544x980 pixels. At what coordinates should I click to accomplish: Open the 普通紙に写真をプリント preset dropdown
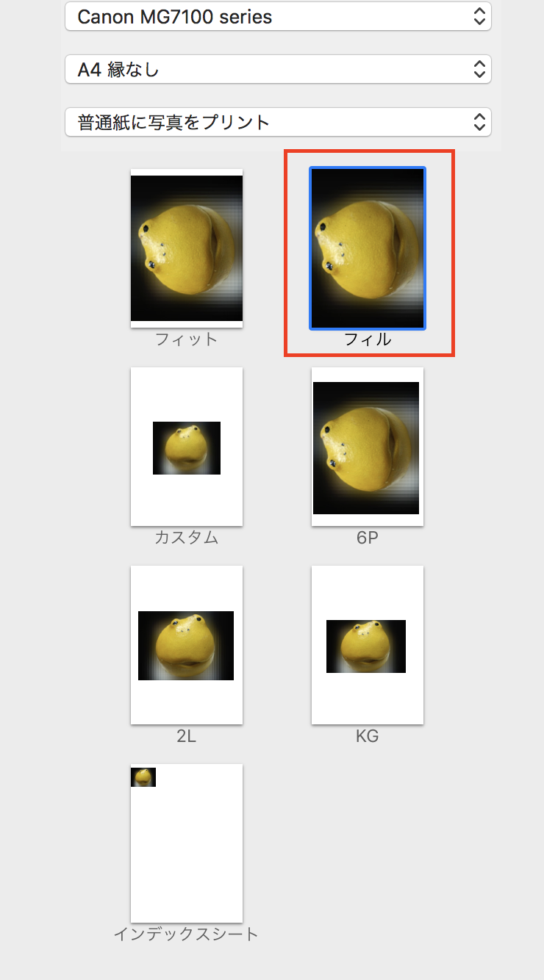[278, 122]
